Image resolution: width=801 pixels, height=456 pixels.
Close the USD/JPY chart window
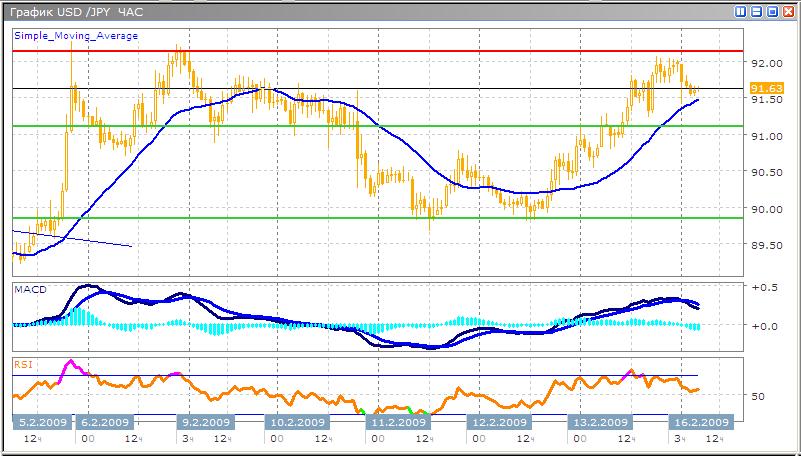[788, 12]
